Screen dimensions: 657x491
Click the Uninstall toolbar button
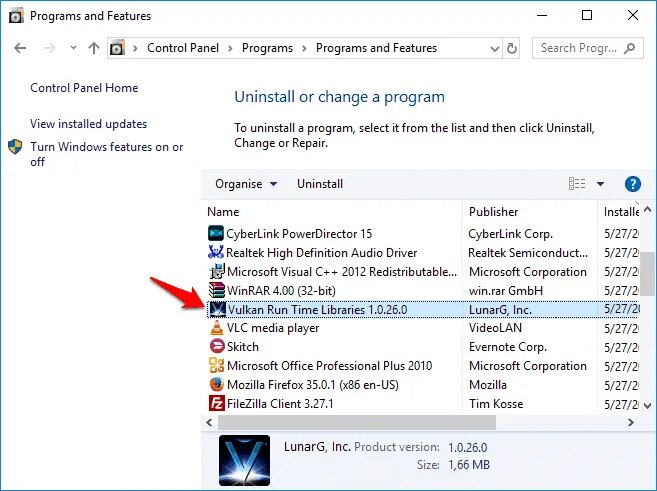pos(320,184)
